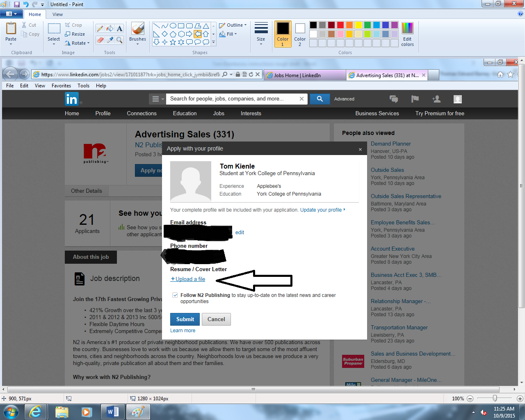Open the shape Fill dropdown
Viewport: 525px width, 420px height.
pyautogui.click(x=228, y=34)
